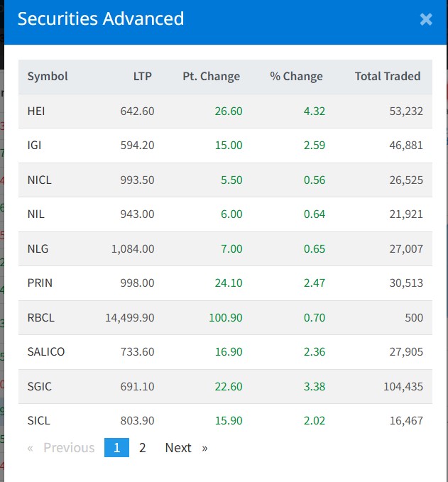
Task: Sort by Pt. Change column header
Action: pos(211,76)
